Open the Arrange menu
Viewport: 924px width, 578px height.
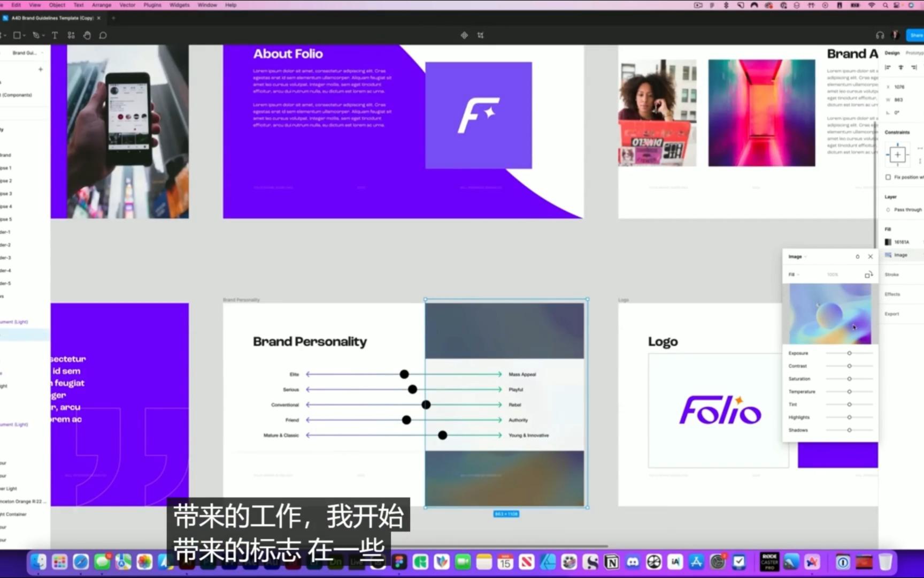[x=102, y=5]
